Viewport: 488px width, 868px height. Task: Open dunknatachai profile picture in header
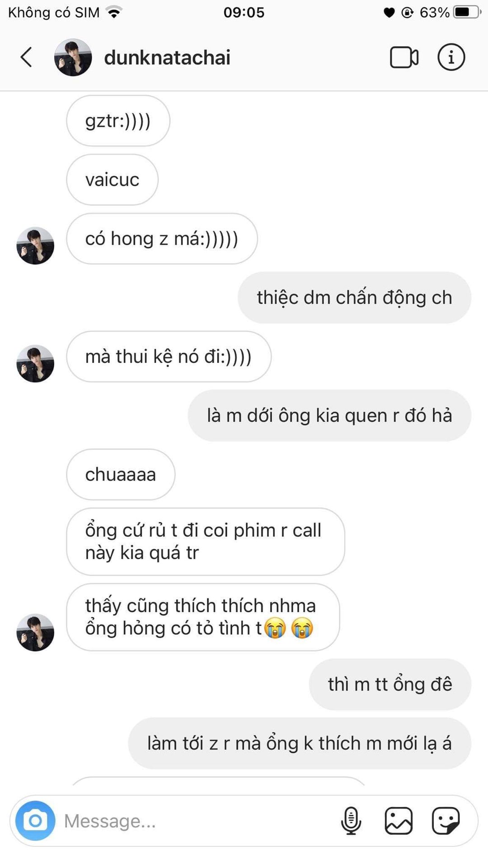(x=73, y=57)
